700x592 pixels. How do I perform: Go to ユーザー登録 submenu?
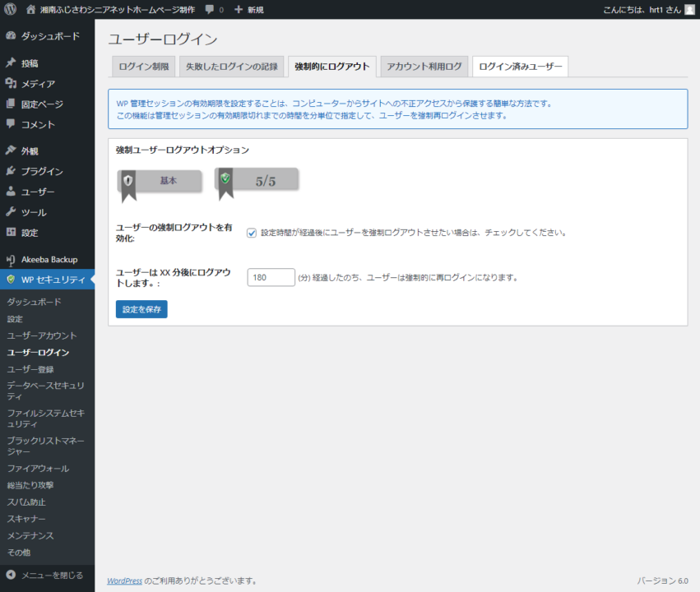pos(30,369)
